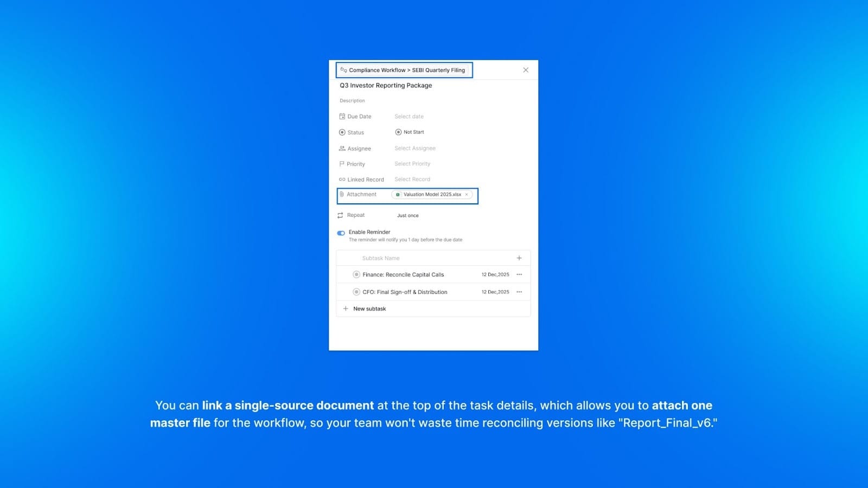Close the task details panel

[526, 70]
